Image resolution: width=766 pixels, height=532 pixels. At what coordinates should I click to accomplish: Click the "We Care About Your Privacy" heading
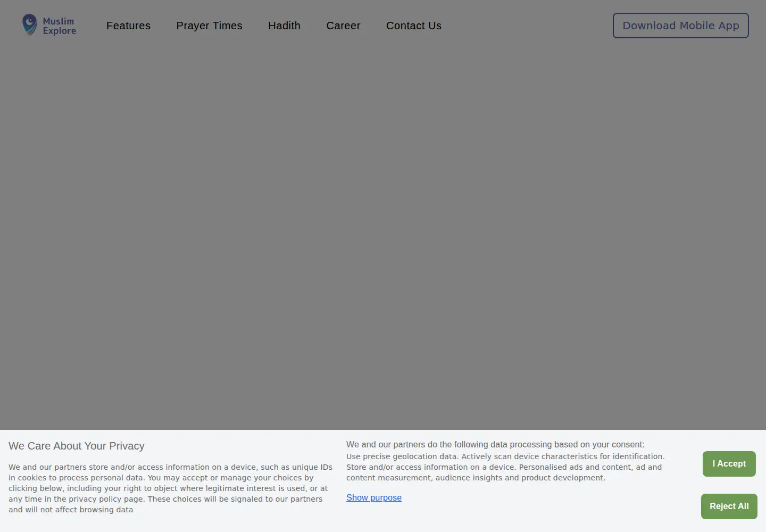coord(77,446)
